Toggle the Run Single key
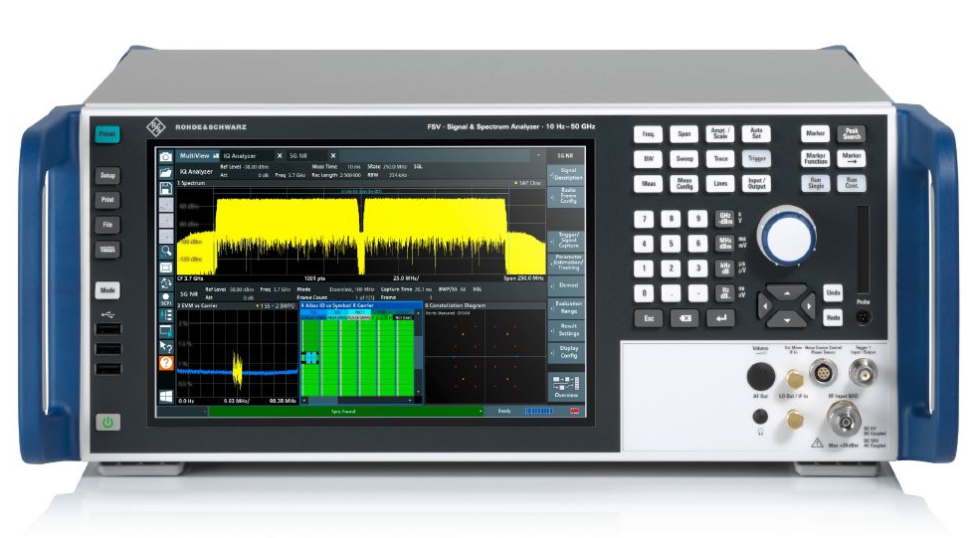The height and width of the screenshot is (538, 980). [816, 183]
